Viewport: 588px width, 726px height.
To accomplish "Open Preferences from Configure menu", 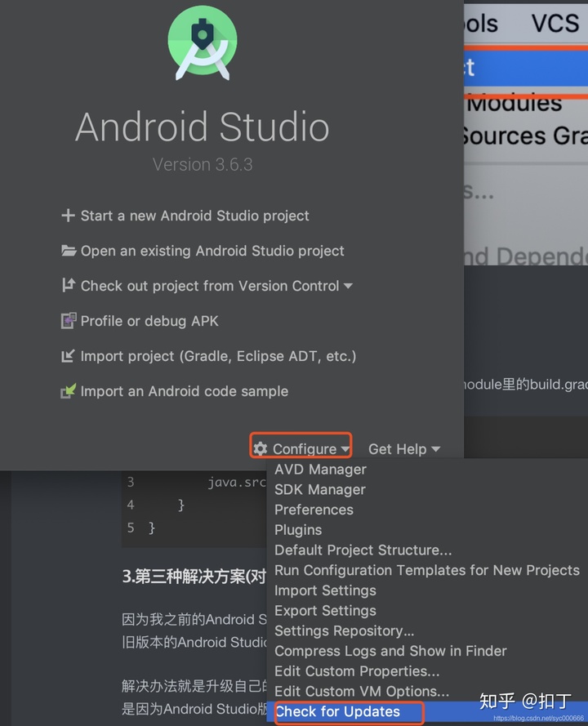I will point(314,510).
